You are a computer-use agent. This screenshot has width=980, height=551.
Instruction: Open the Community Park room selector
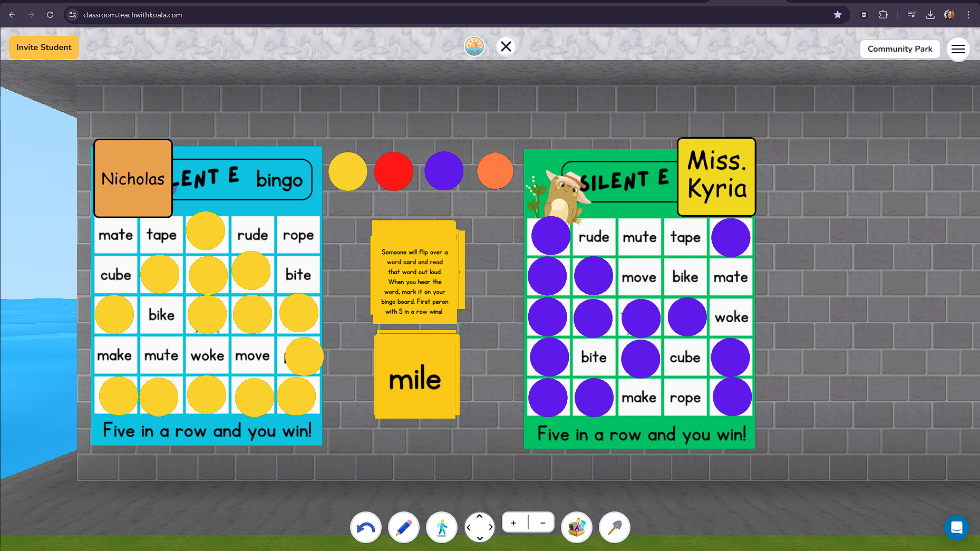900,49
